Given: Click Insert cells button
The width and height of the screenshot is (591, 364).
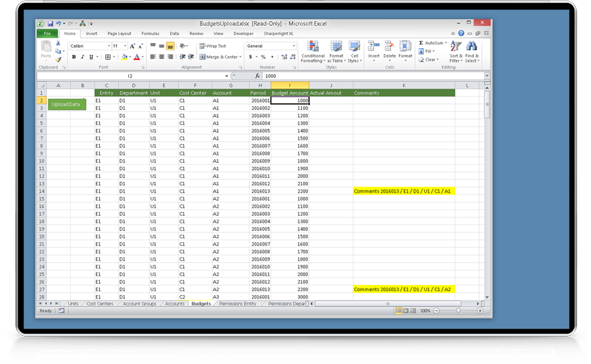Looking at the screenshot, I should pos(373,52).
